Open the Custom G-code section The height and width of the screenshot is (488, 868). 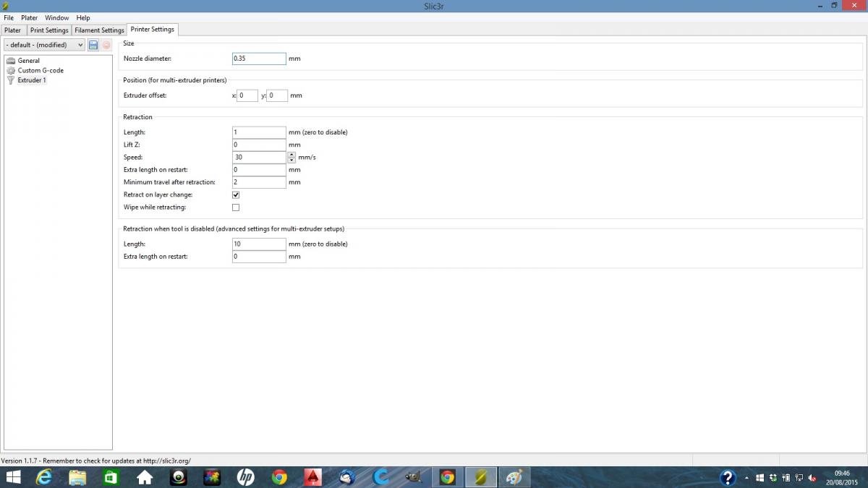pos(41,70)
